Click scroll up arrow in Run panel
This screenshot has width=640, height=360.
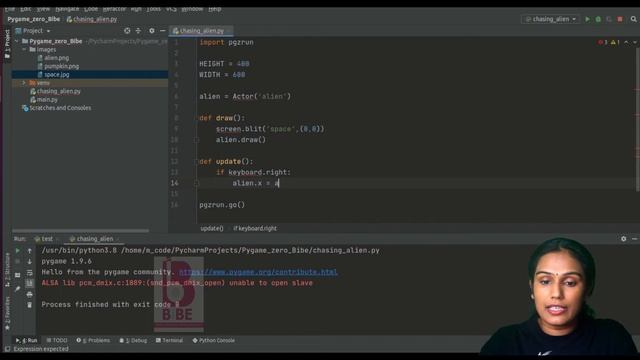pos(29,251)
